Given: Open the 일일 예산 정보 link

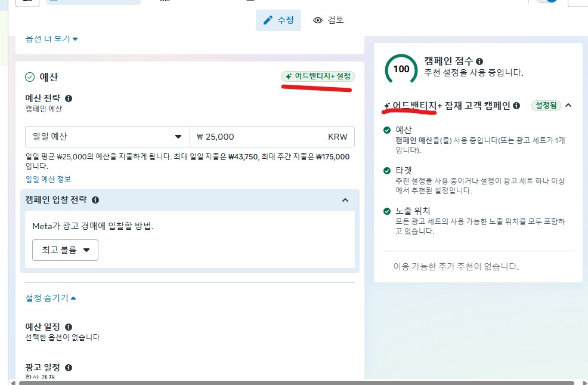Looking at the screenshot, I should click(x=48, y=179).
